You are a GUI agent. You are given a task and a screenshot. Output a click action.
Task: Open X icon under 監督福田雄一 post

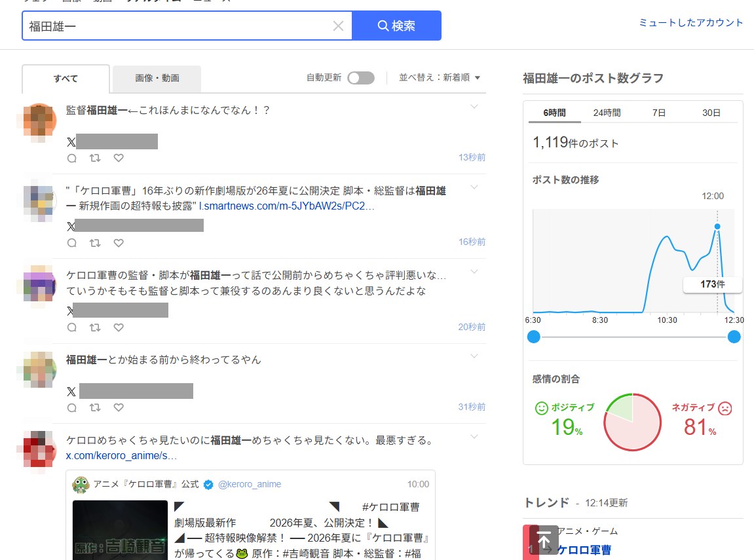tap(71, 142)
